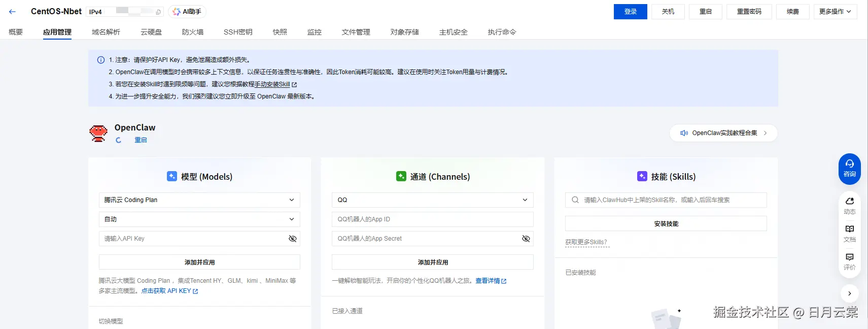Click the 已接入通道 text

coord(347,311)
